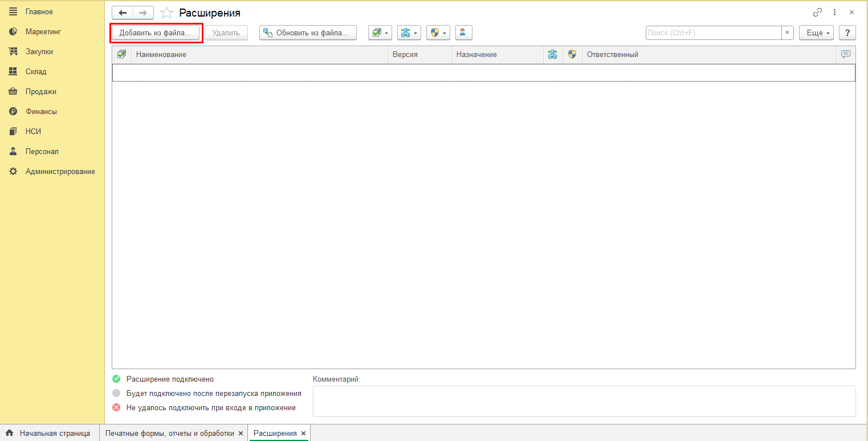Viewport: 868px width, 441px height.
Task: Open the help question mark button
Action: pyautogui.click(x=847, y=33)
